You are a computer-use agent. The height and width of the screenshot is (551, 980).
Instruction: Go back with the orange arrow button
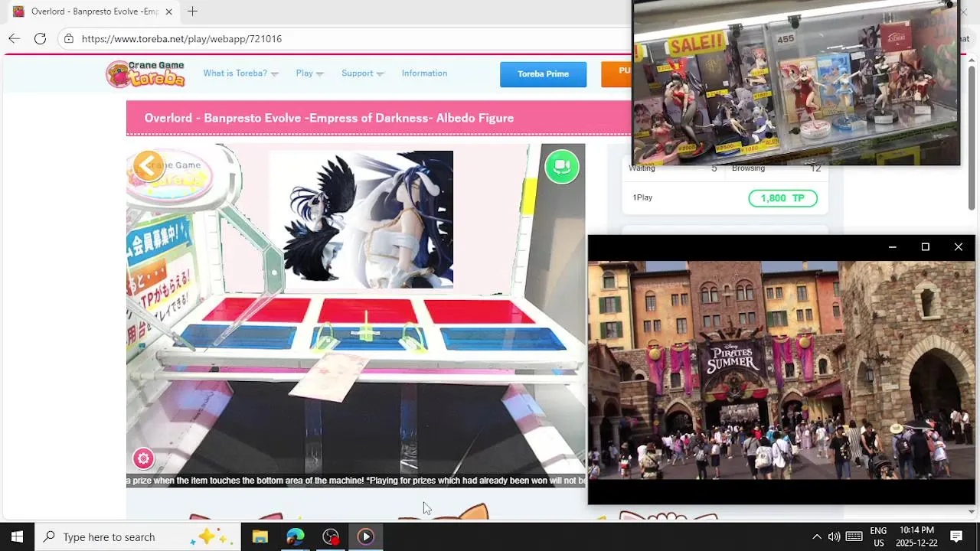click(148, 165)
